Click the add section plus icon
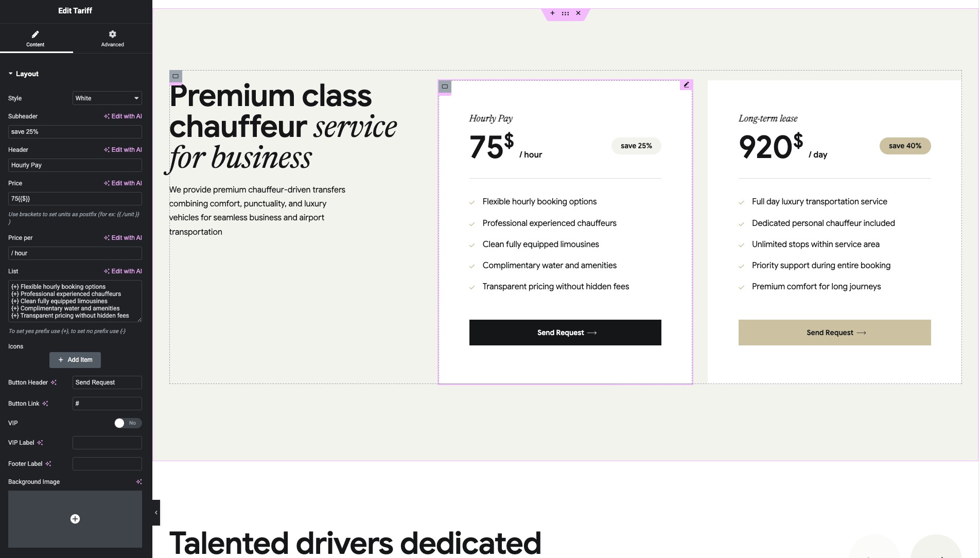Viewport: 980px width, 558px height. tap(552, 13)
